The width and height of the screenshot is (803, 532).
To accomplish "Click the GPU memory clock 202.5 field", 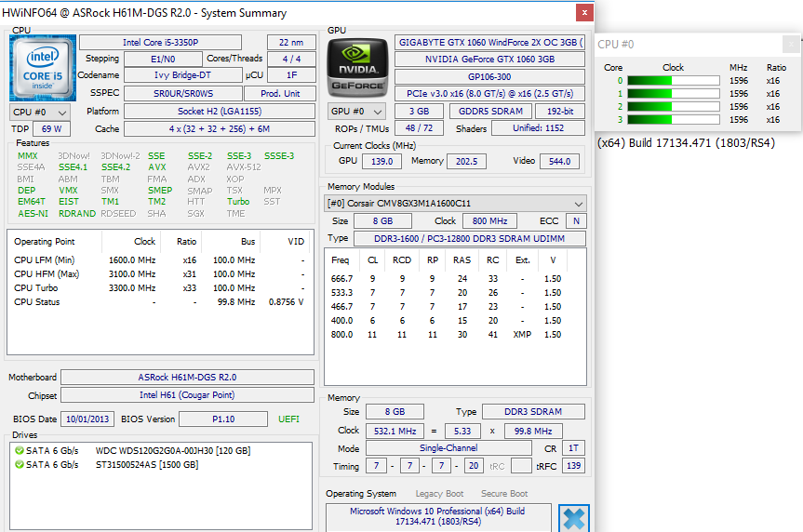I will (x=466, y=161).
